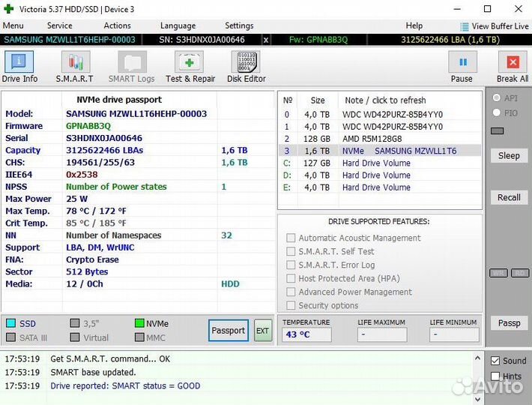Click the temperature 43 °C field

306,334
